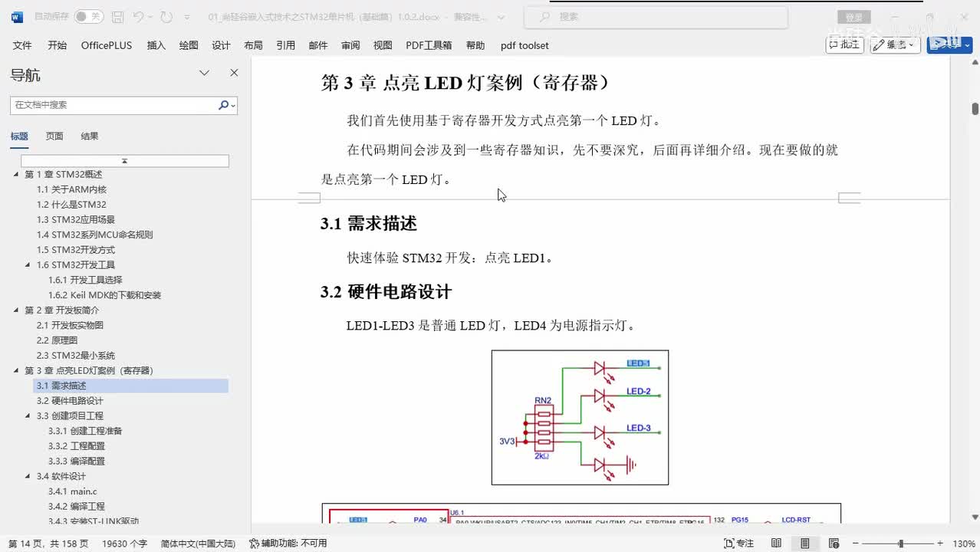980x552 pixels.
Task: Click the scrollbar down arrow
Action: coord(975,517)
